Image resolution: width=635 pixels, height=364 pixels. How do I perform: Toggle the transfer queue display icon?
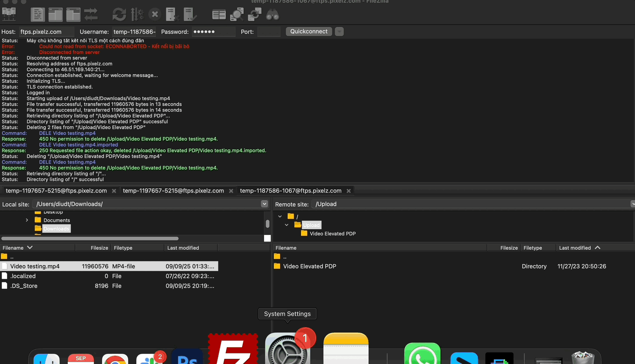pyautogui.click(x=91, y=15)
